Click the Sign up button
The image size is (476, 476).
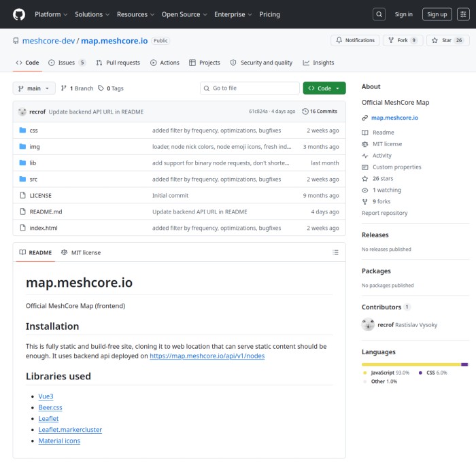437,14
